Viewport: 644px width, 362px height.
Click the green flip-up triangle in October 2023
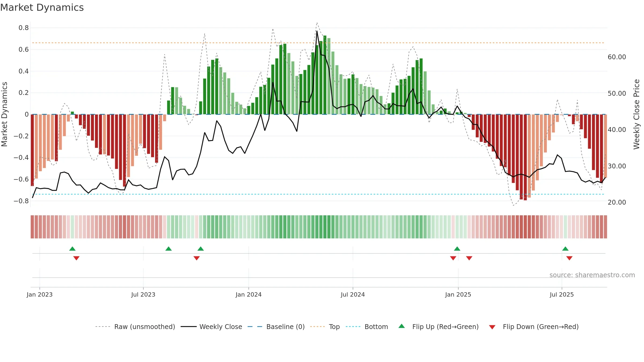[201, 249]
